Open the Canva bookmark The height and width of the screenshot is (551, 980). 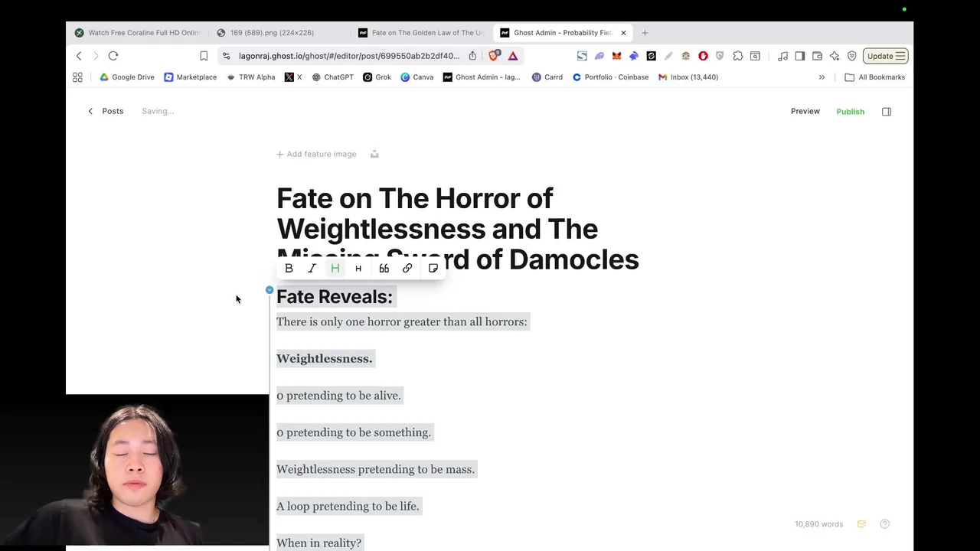tap(417, 77)
